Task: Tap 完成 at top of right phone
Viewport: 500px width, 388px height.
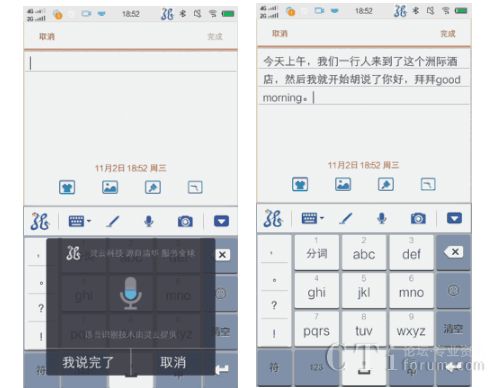Action: click(x=448, y=33)
